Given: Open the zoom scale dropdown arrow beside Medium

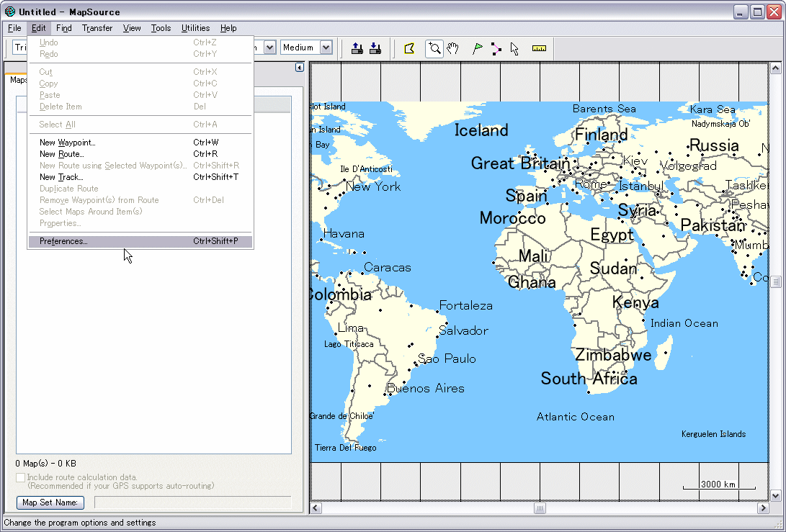Looking at the screenshot, I should tap(269, 48).
